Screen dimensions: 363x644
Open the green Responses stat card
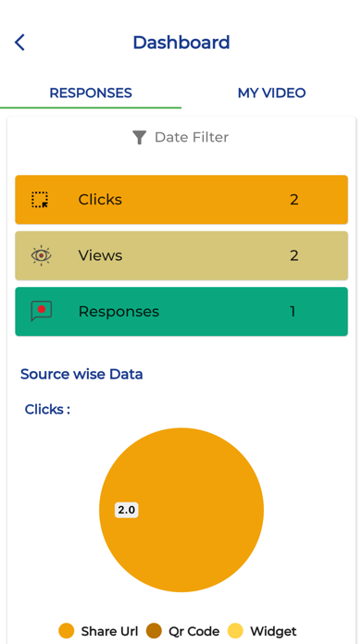181,311
